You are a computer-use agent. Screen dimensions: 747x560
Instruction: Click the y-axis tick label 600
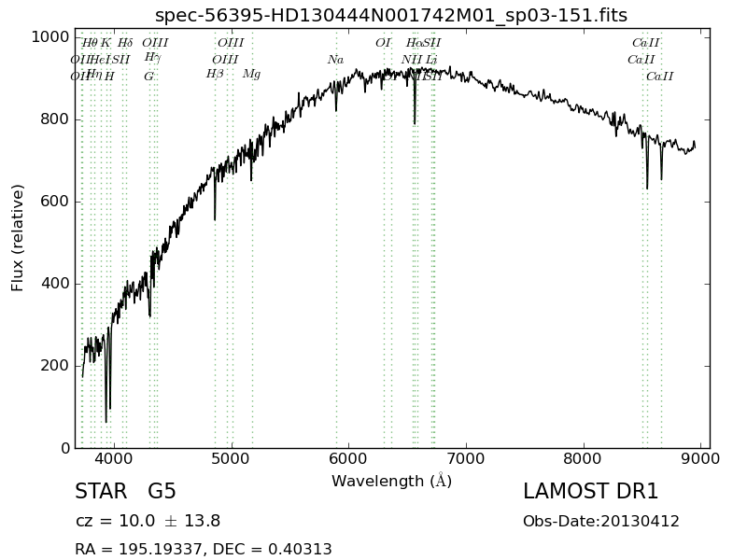tap(55, 201)
